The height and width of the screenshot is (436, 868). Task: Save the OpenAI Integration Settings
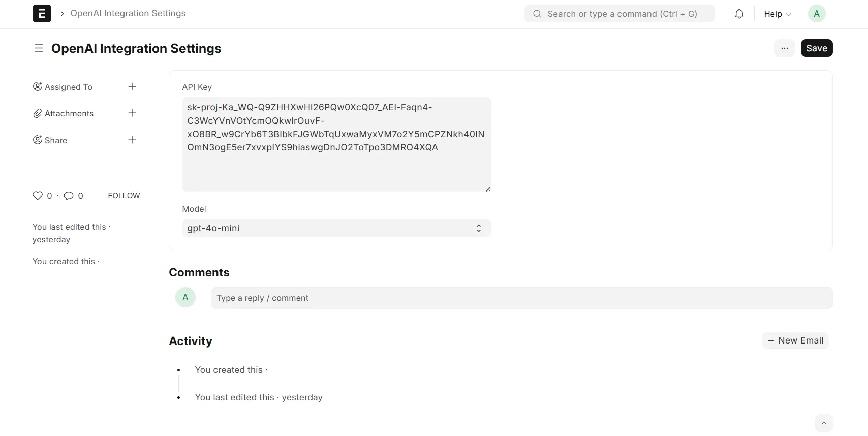[x=817, y=48]
